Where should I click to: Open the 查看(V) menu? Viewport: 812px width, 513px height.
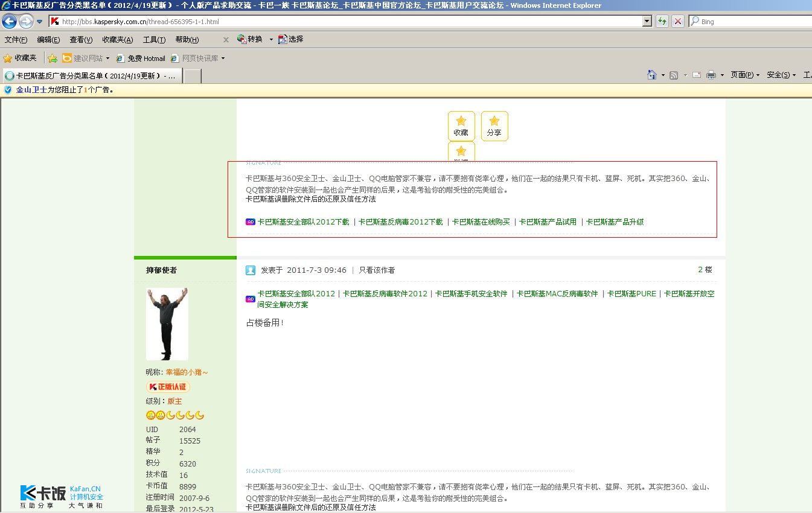[x=81, y=40]
